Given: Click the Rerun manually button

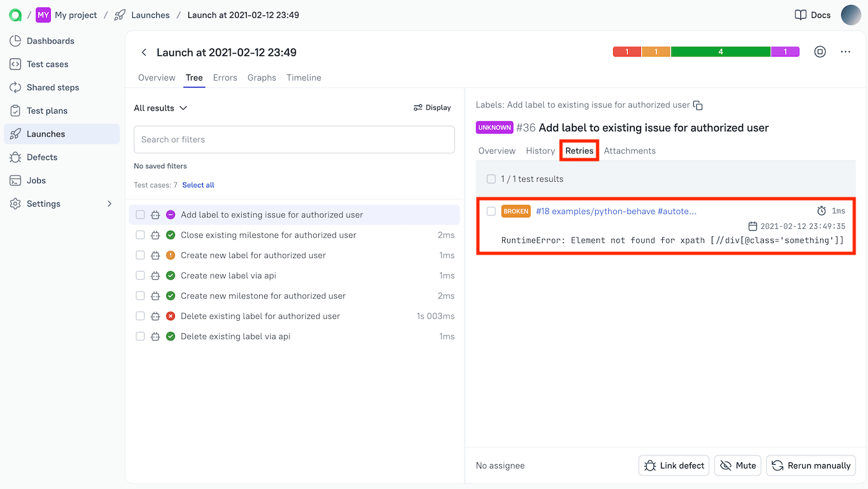Looking at the screenshot, I should 810,465.
